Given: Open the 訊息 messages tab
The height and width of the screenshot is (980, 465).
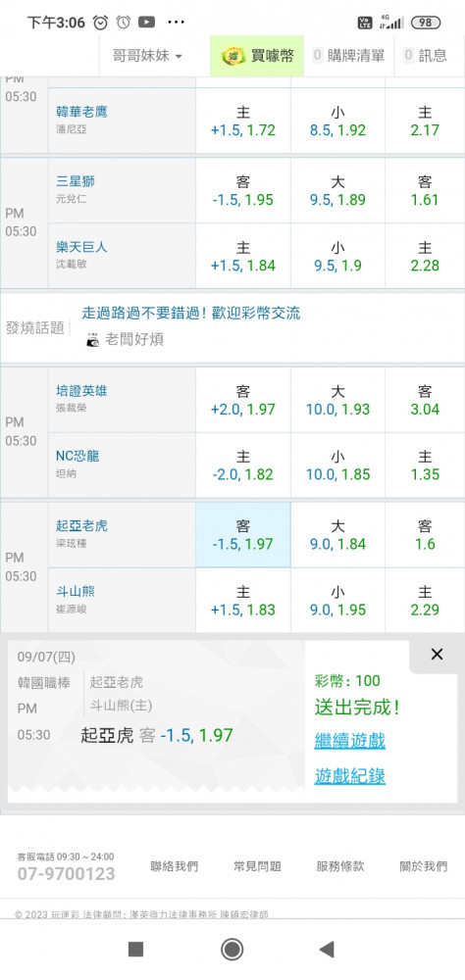Looking at the screenshot, I should (x=426, y=56).
